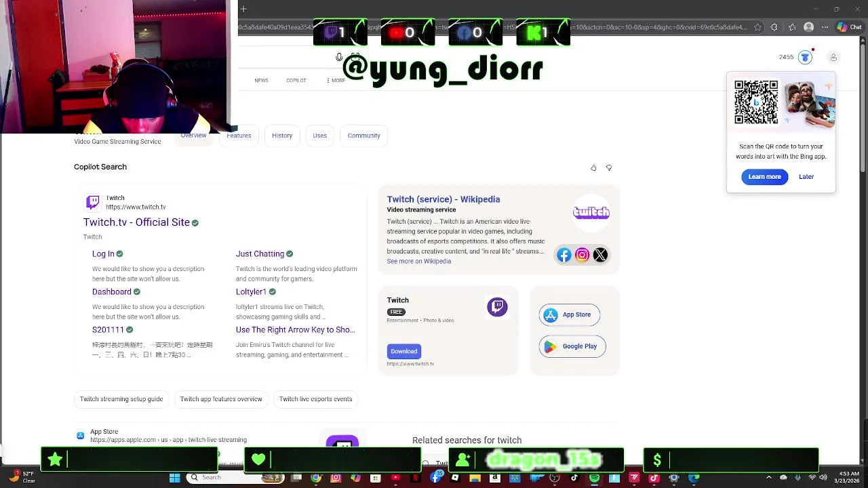The image size is (868, 488).
Task: Click the twitch.tv URL under Download
Action: pos(410,364)
